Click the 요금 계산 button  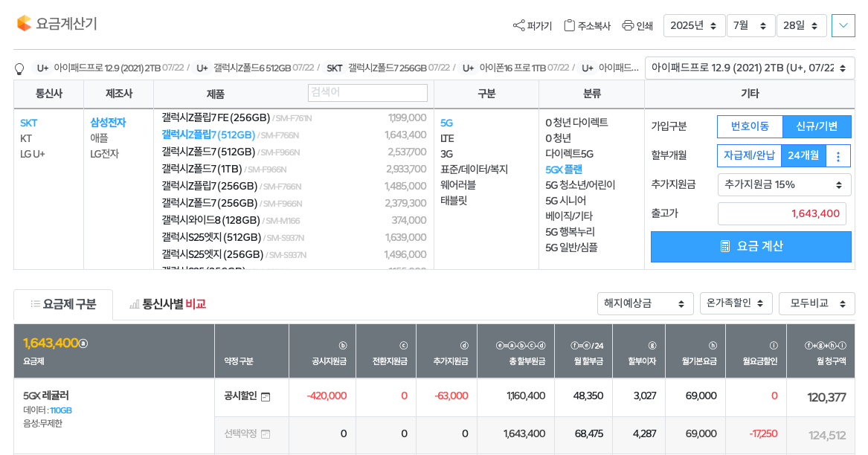[750, 246]
